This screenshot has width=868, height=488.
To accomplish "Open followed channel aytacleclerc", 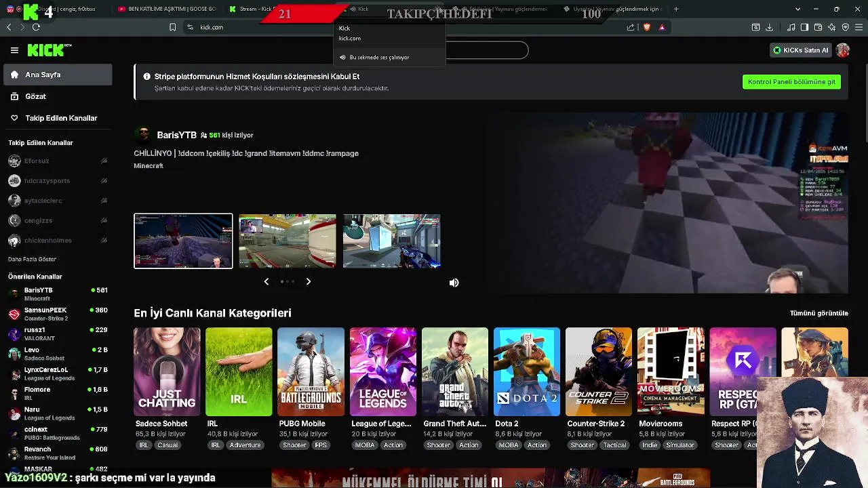I will (x=58, y=201).
